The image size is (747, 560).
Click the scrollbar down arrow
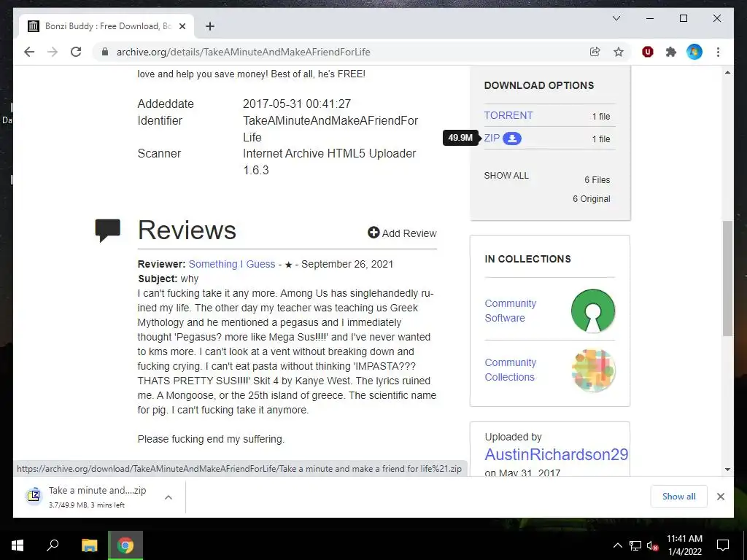coord(727,469)
